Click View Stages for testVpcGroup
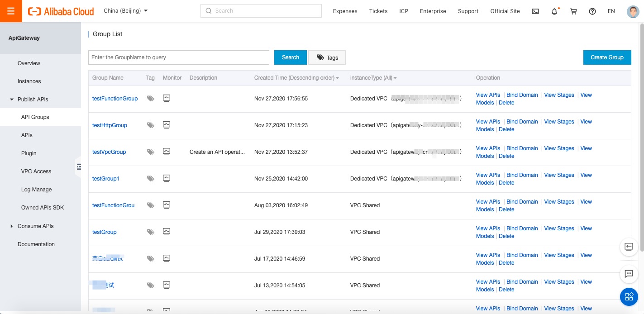The image size is (644, 314). pos(559,148)
